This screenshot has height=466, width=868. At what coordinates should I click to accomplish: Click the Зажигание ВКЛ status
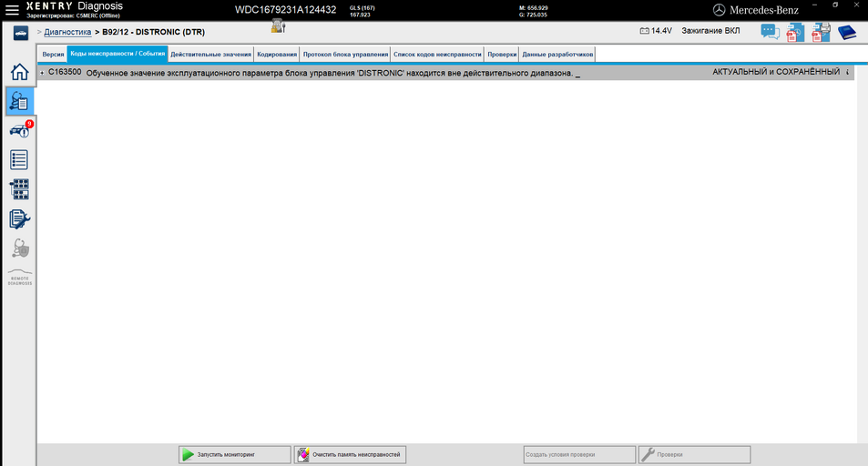click(710, 31)
